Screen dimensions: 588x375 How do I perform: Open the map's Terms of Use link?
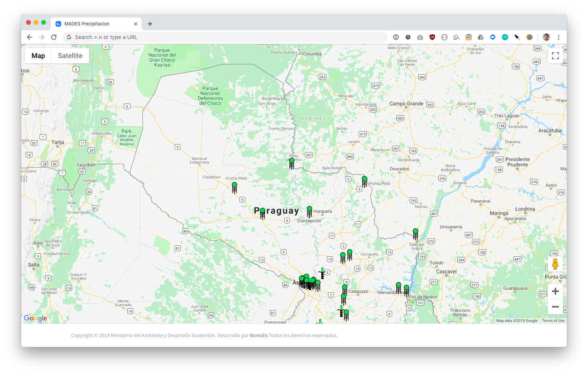click(553, 321)
